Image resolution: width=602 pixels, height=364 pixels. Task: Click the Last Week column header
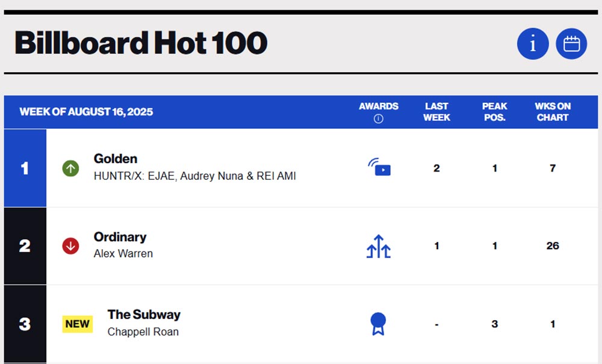click(436, 112)
